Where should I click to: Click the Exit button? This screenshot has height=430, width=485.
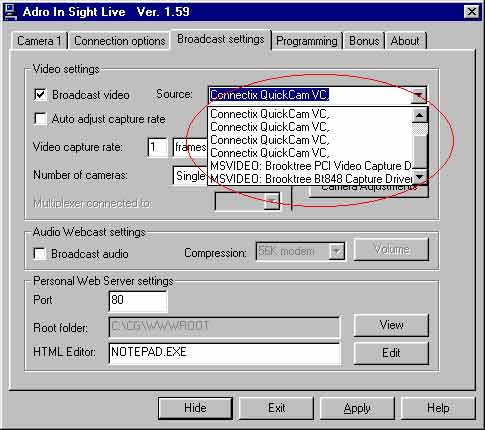pyautogui.click(x=276, y=408)
